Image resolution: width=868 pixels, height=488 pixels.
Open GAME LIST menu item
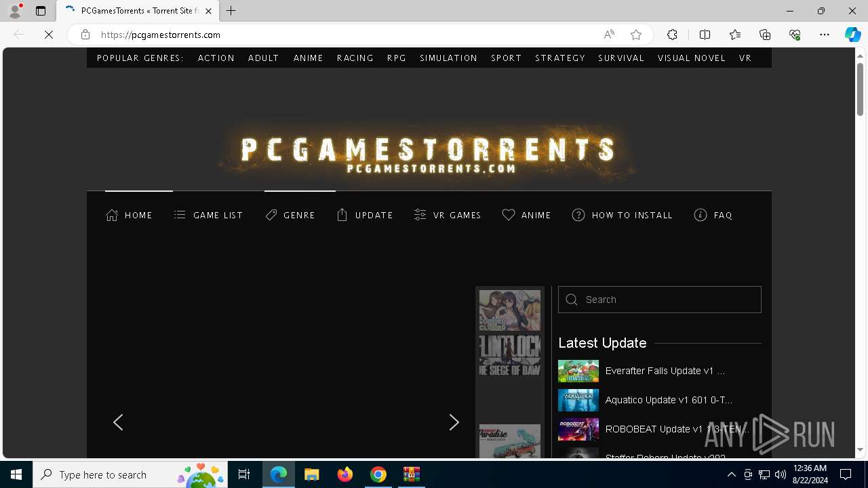(208, 215)
